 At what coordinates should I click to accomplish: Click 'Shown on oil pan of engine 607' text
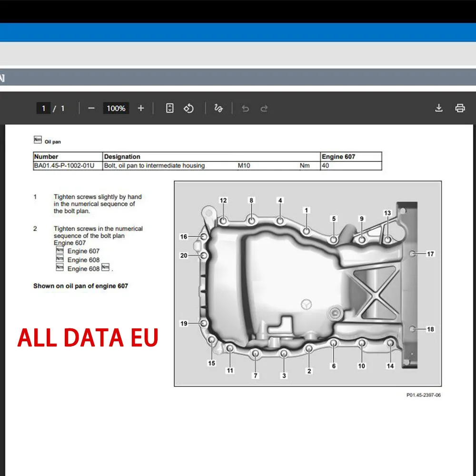(x=81, y=286)
